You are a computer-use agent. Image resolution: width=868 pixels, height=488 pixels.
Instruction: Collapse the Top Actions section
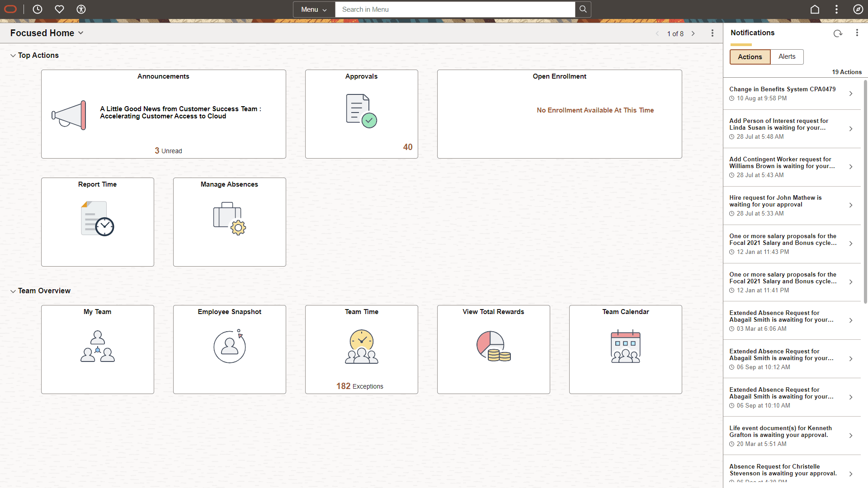click(x=13, y=55)
